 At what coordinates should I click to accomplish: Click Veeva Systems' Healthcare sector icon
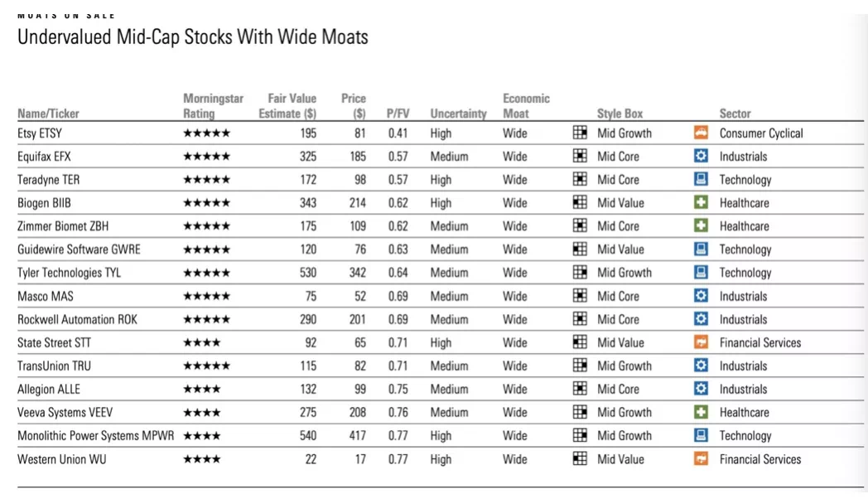point(701,412)
